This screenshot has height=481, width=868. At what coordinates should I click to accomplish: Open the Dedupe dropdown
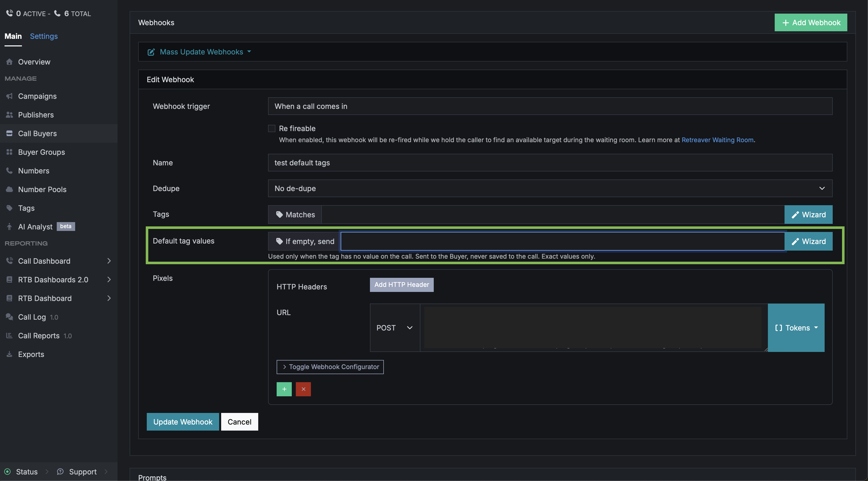tap(550, 188)
